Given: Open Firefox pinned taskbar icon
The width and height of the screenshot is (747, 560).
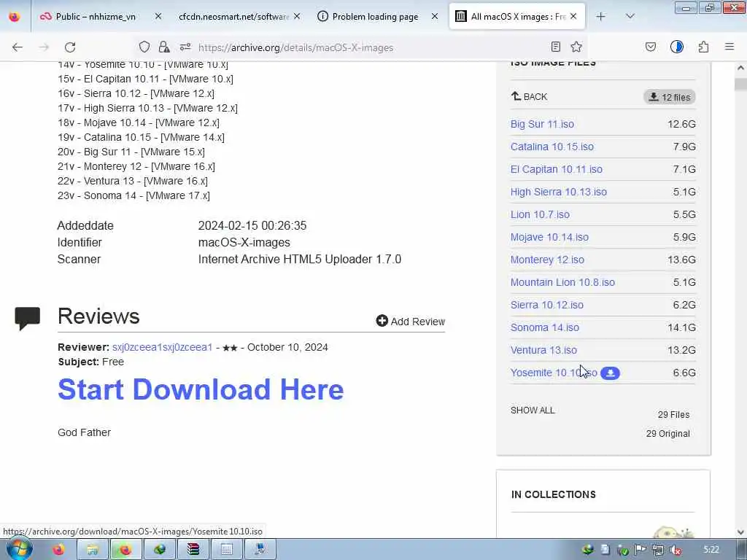Looking at the screenshot, I should [x=58, y=550].
